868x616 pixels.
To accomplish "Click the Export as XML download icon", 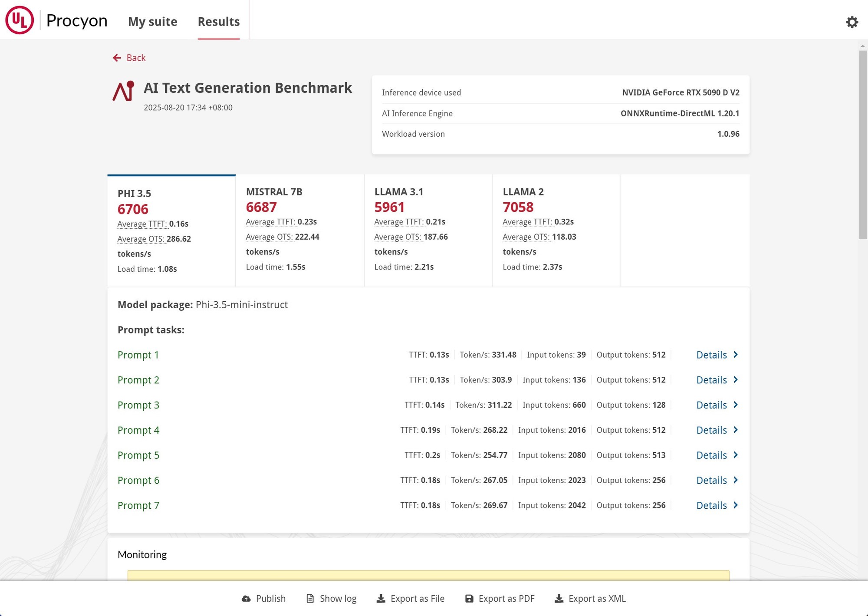I will [559, 599].
